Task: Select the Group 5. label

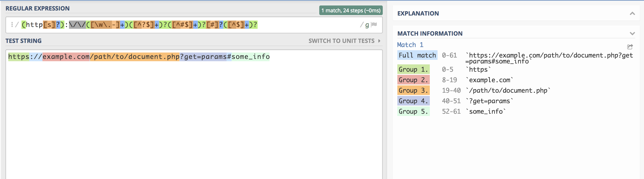Action: (413, 111)
